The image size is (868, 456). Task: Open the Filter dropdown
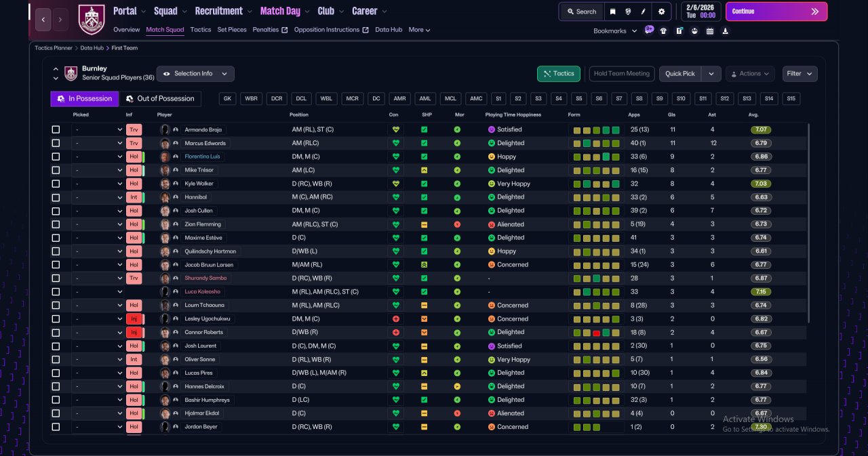click(x=800, y=74)
